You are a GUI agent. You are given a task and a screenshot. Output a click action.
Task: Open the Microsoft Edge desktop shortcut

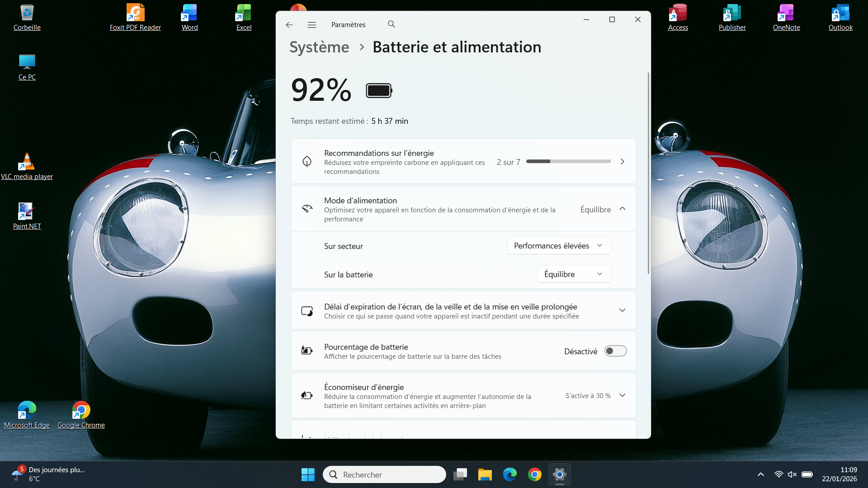point(27,415)
